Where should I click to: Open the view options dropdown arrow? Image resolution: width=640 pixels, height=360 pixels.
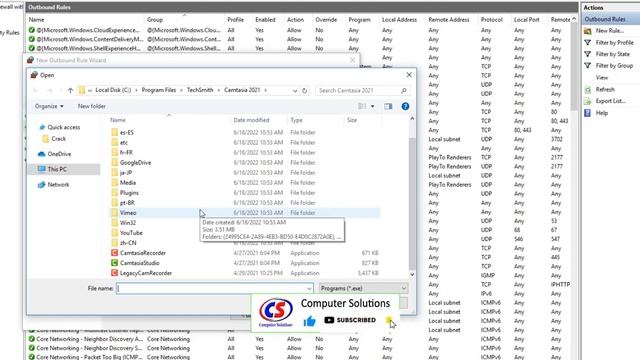[372, 106]
